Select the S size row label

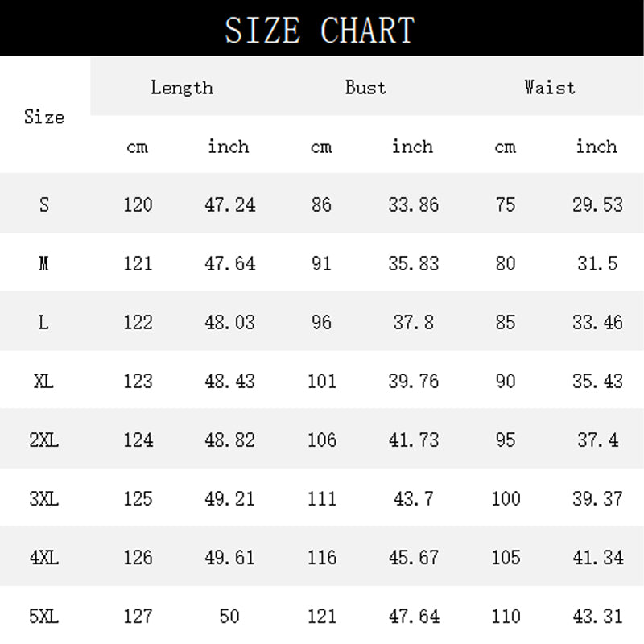coord(44,204)
